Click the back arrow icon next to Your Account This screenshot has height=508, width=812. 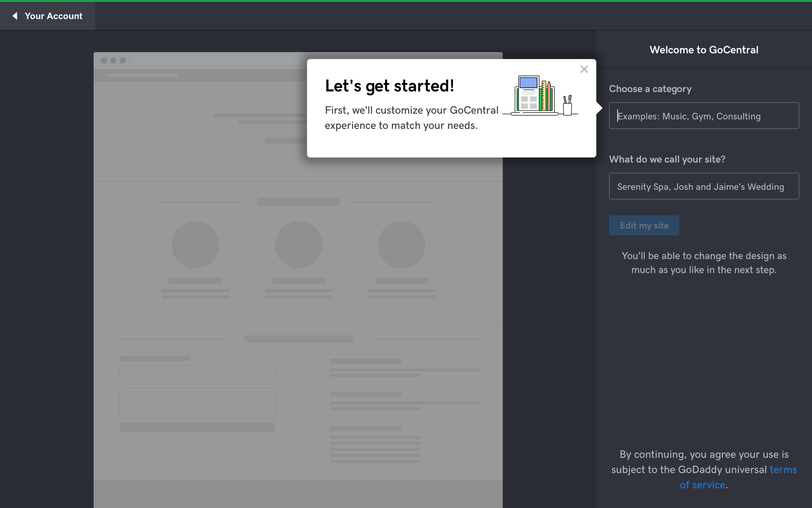tap(15, 16)
